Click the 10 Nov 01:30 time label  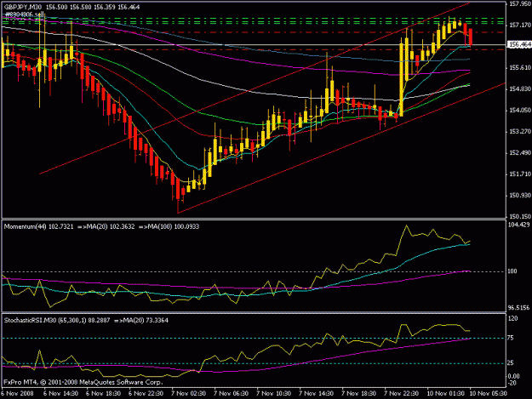click(x=445, y=394)
